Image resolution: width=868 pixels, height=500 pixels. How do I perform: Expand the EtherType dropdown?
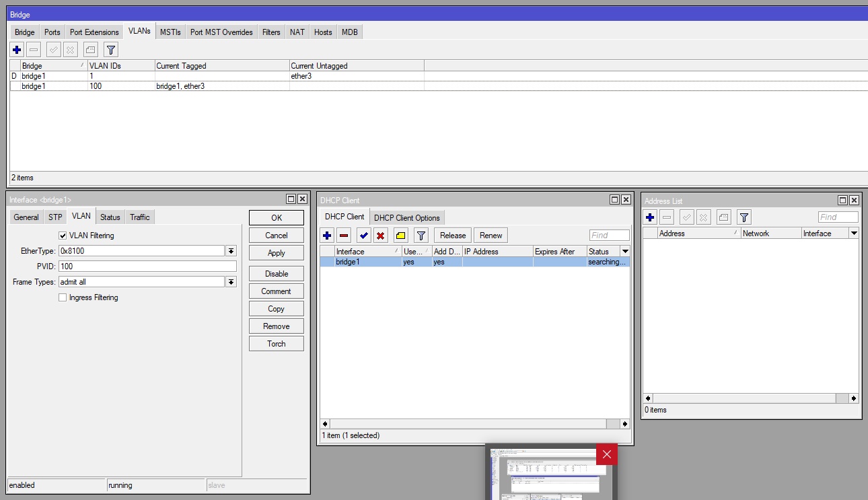(231, 251)
